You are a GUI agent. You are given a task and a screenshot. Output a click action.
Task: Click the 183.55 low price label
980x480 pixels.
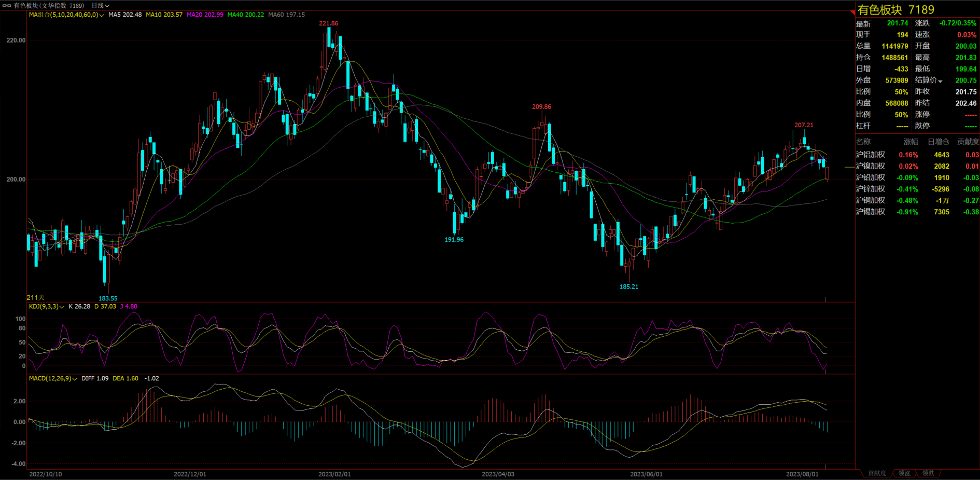(108, 298)
